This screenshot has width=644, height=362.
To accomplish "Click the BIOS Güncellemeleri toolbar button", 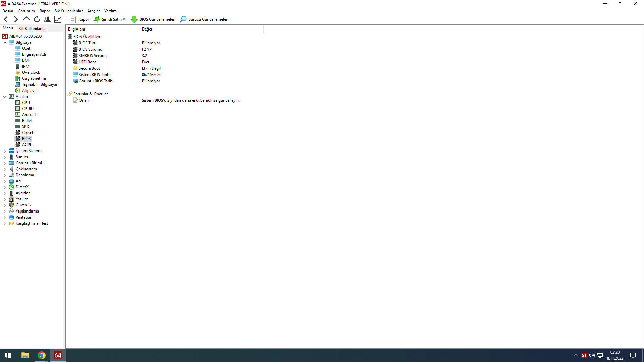I will [x=153, y=19].
